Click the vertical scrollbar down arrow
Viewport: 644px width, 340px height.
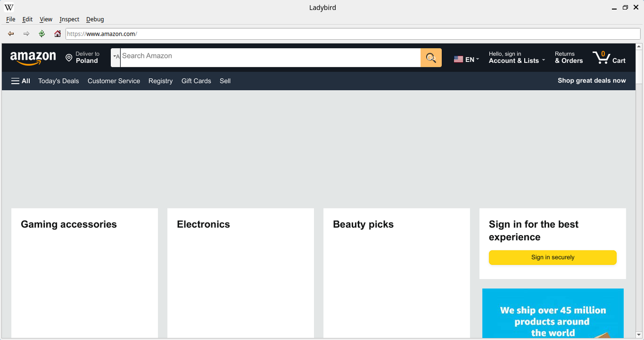click(x=639, y=335)
